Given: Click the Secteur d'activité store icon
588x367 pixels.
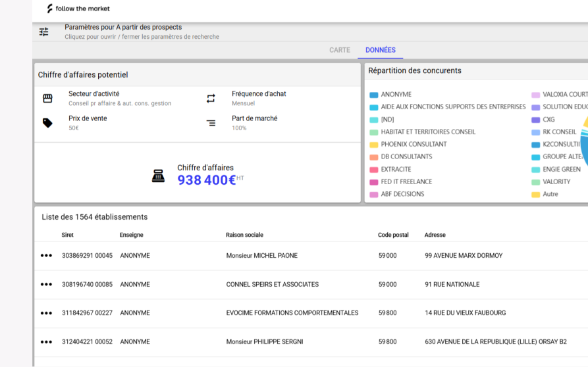Looking at the screenshot, I should point(47,99).
